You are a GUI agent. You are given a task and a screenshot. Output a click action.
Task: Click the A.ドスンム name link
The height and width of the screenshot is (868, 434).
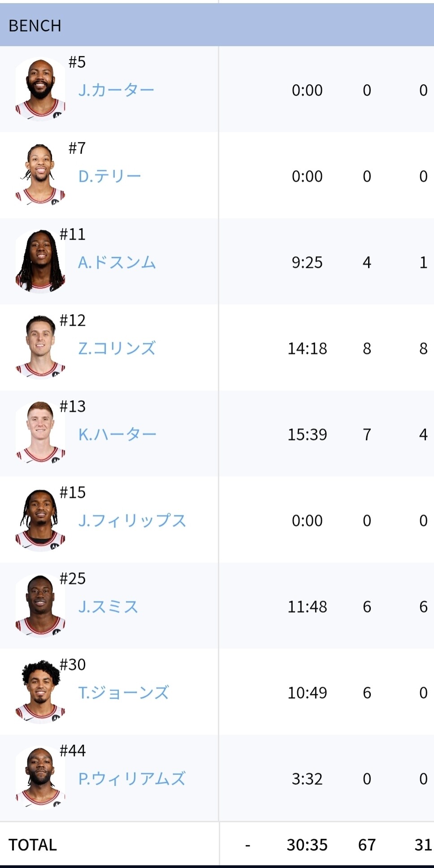(x=117, y=262)
